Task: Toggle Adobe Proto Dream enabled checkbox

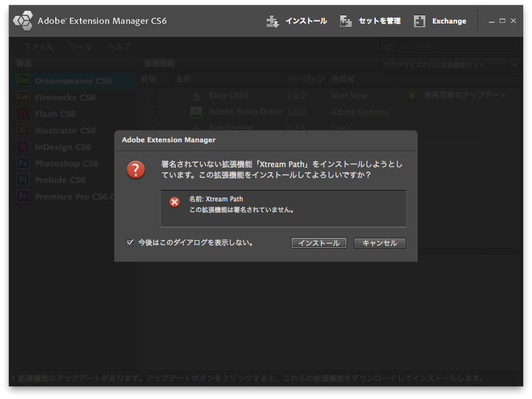Action: [154, 112]
